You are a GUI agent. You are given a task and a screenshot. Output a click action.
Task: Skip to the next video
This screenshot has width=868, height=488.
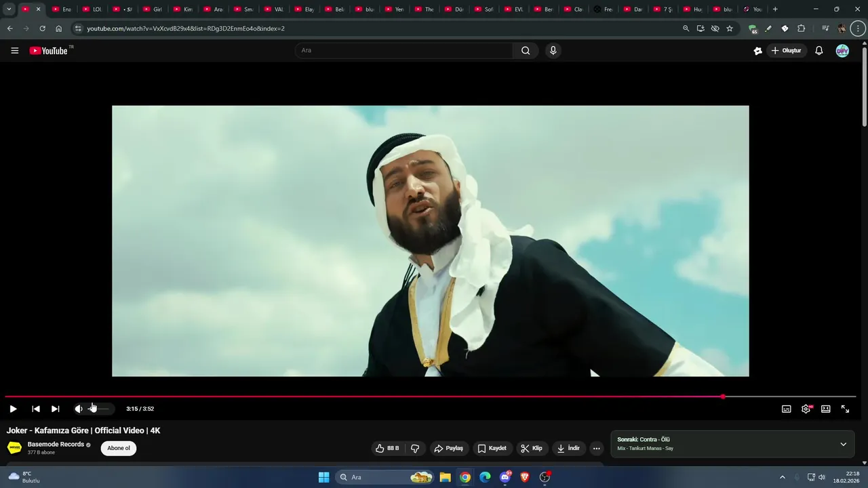[56, 409]
